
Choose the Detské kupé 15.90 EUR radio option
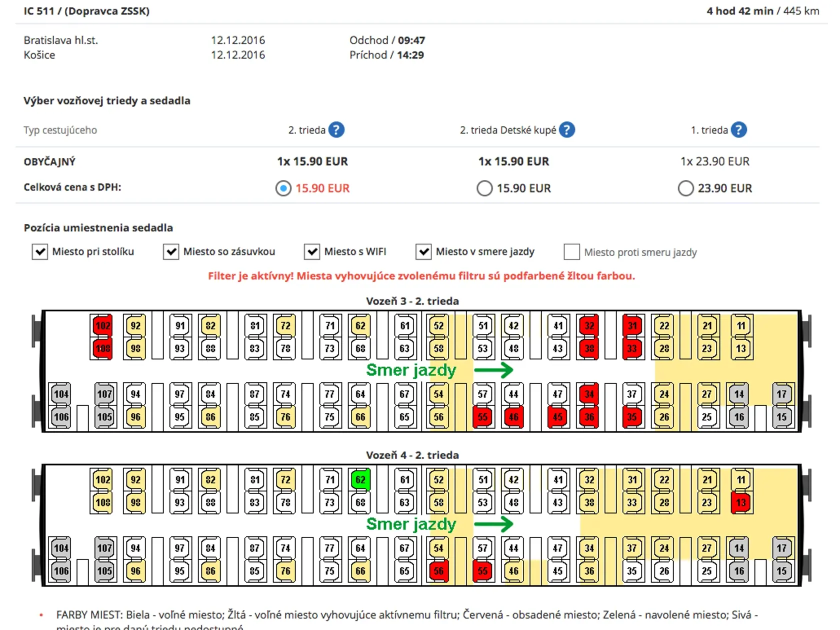484,188
